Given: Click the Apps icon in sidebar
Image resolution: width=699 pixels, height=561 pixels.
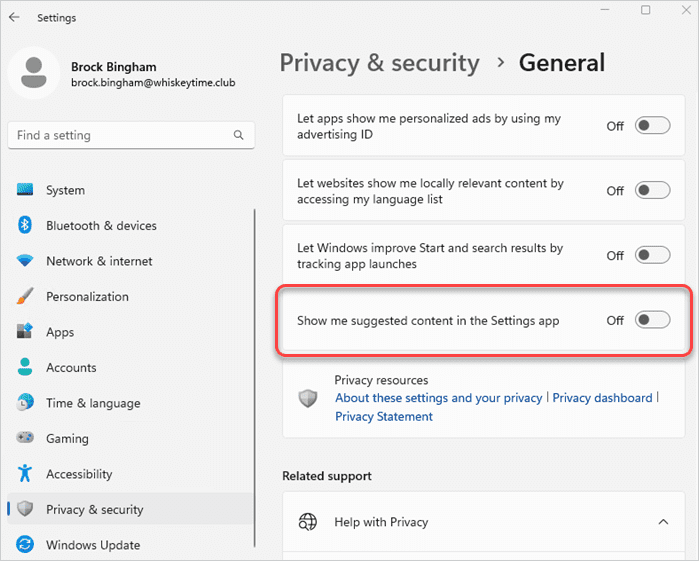Looking at the screenshot, I should 26,332.
